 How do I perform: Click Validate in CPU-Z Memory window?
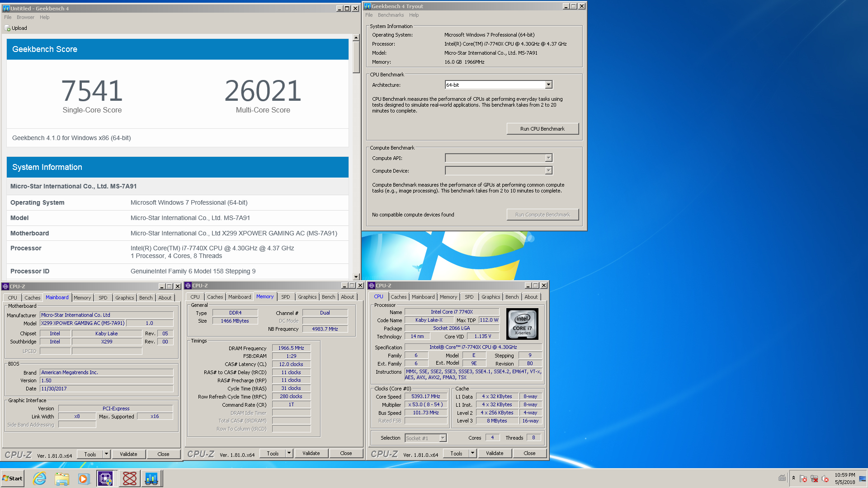tap(311, 453)
